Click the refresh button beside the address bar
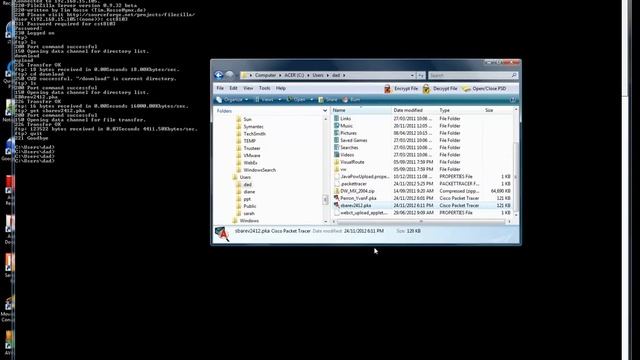This screenshot has height=360, width=640. (x=421, y=75)
